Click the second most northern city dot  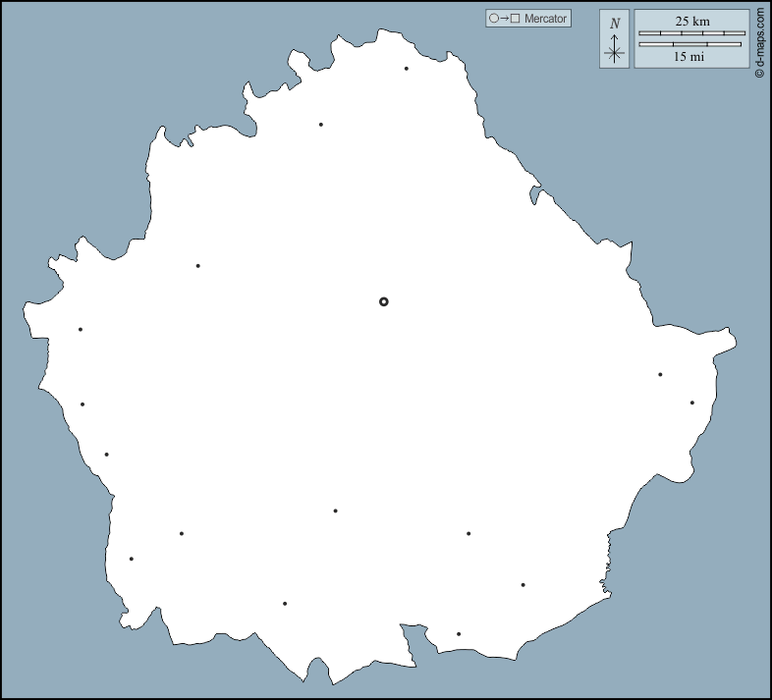tap(321, 125)
